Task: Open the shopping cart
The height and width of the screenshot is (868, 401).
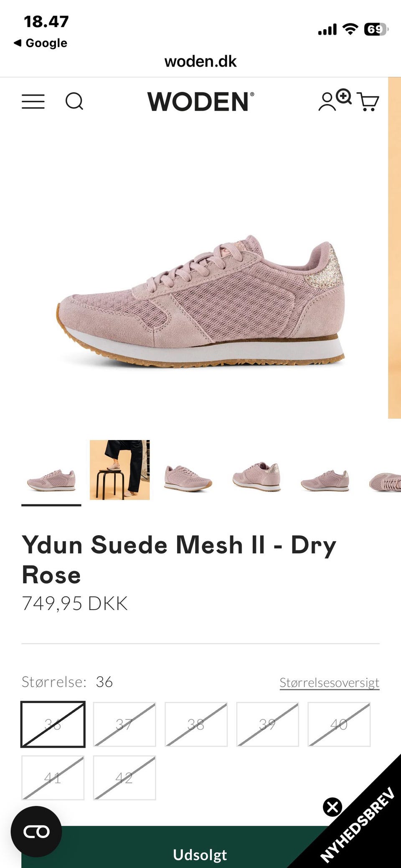Action: [x=368, y=102]
